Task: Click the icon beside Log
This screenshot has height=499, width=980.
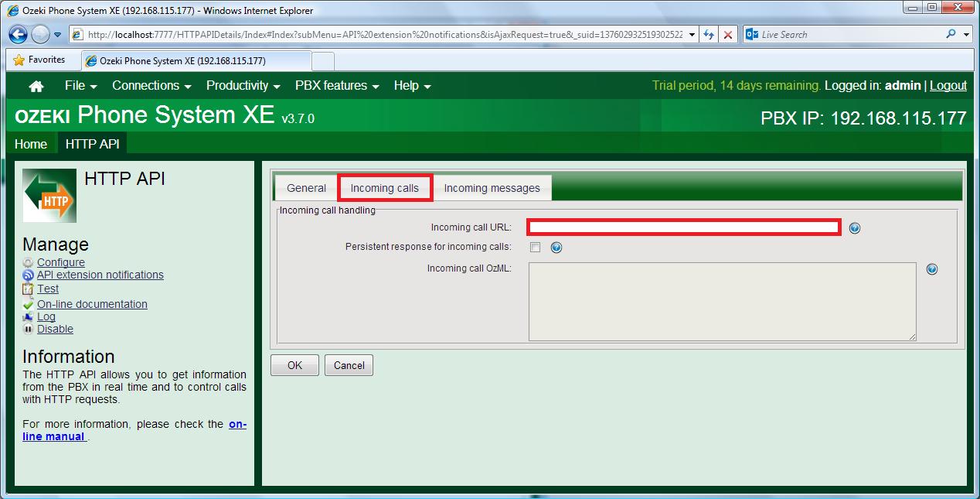Action: [x=29, y=316]
